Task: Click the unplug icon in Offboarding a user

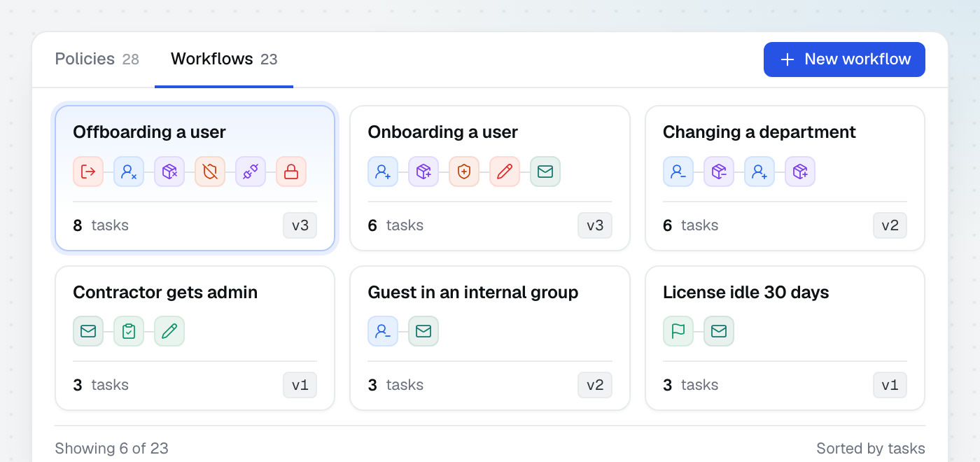Action: [x=251, y=171]
